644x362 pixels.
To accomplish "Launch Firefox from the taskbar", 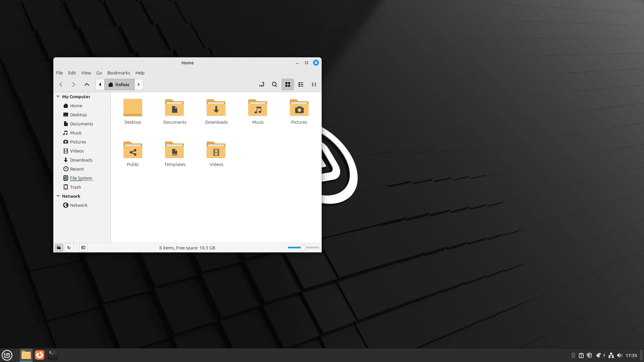I will point(39,355).
